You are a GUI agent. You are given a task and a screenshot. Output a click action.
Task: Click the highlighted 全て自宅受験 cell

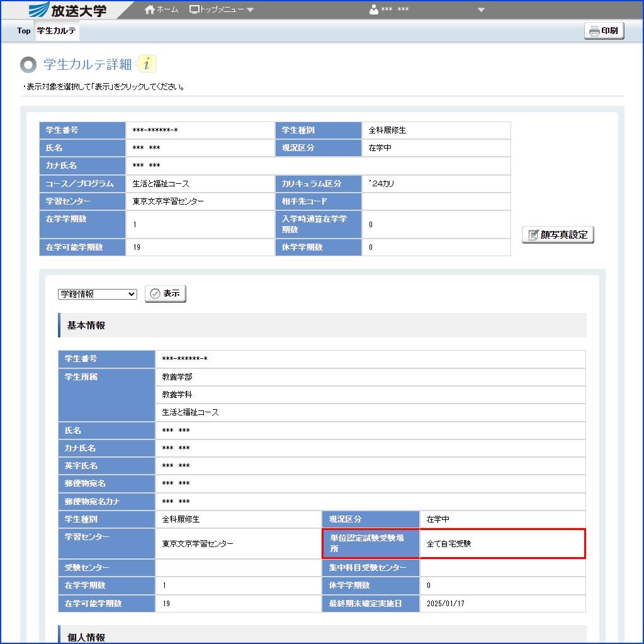coord(502,543)
